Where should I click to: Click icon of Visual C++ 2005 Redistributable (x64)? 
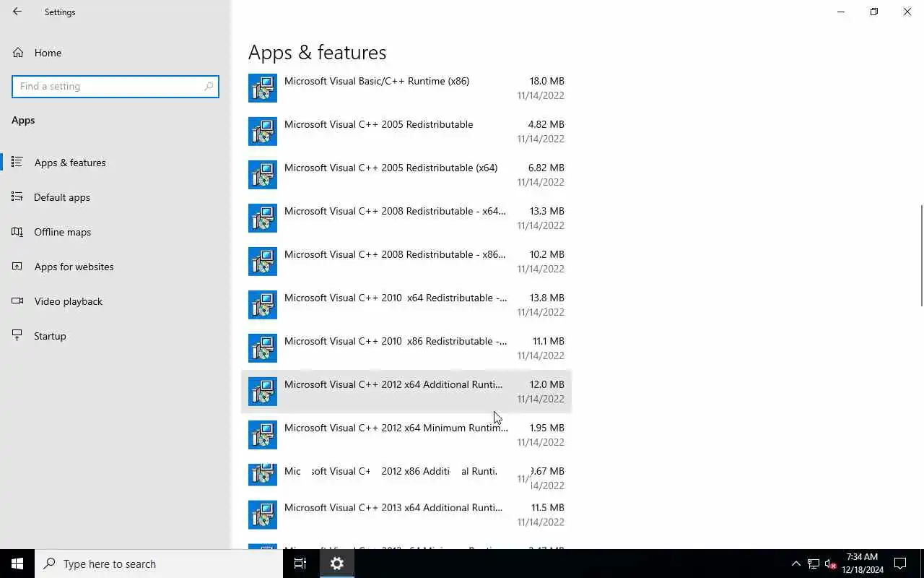pyautogui.click(x=263, y=175)
